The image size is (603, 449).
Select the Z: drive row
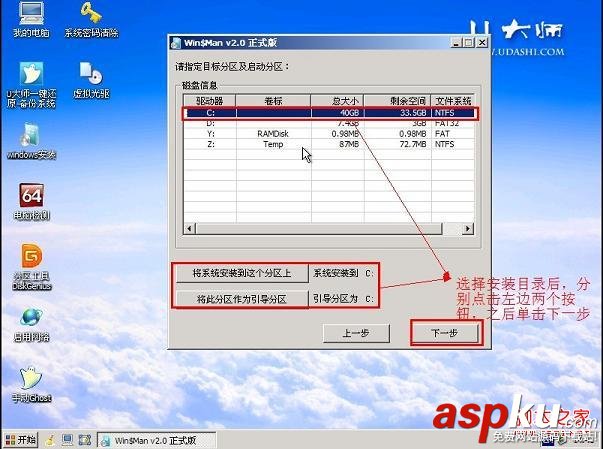coord(329,144)
